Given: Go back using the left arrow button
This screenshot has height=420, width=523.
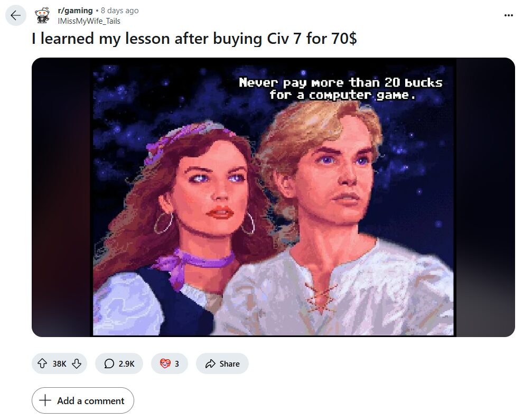Looking at the screenshot, I should pyautogui.click(x=16, y=15).
